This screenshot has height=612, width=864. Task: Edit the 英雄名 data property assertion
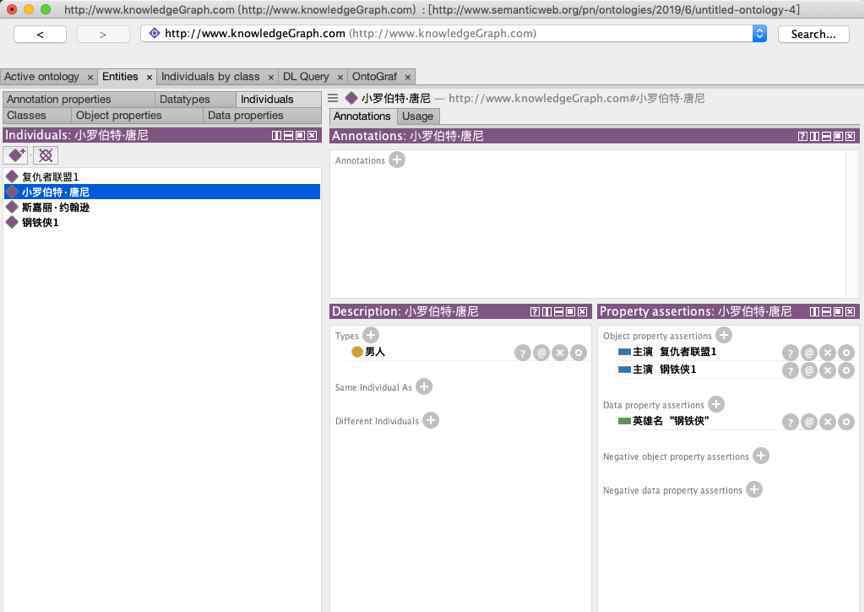[x=846, y=422]
